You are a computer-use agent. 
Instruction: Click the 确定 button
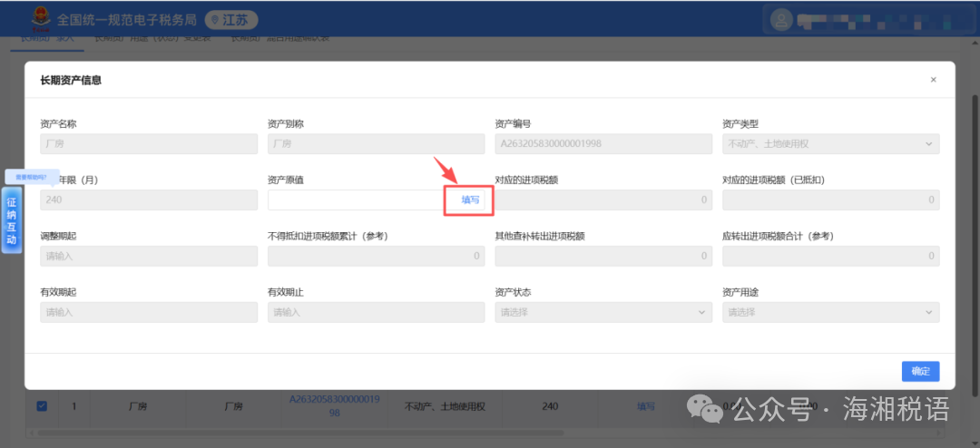click(x=920, y=371)
